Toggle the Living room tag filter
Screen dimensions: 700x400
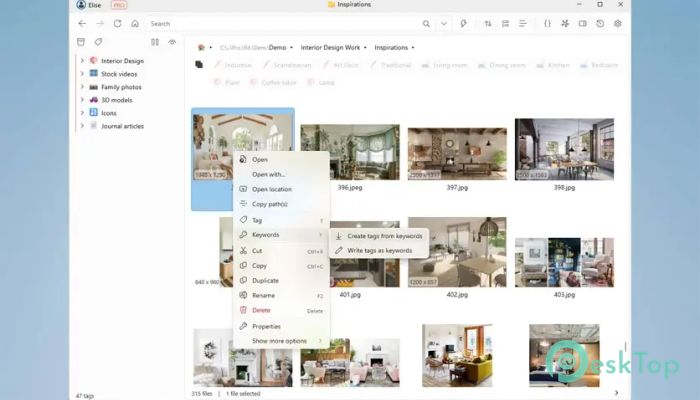445,65
